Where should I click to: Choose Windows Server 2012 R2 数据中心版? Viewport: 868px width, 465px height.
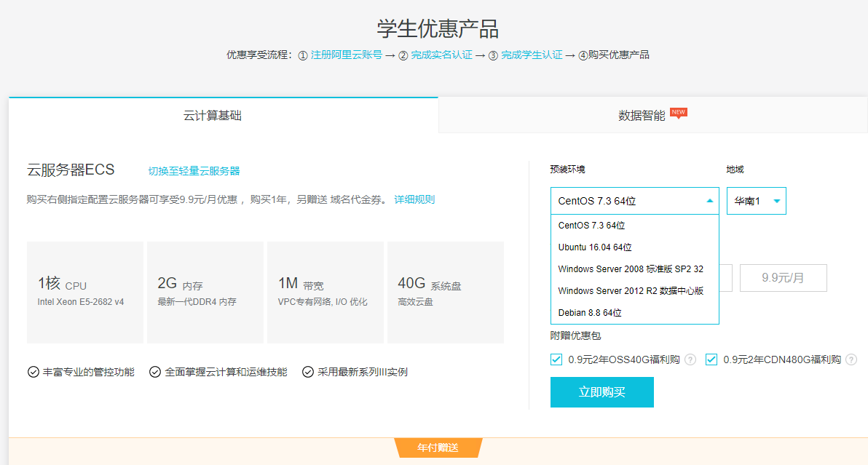(x=635, y=291)
